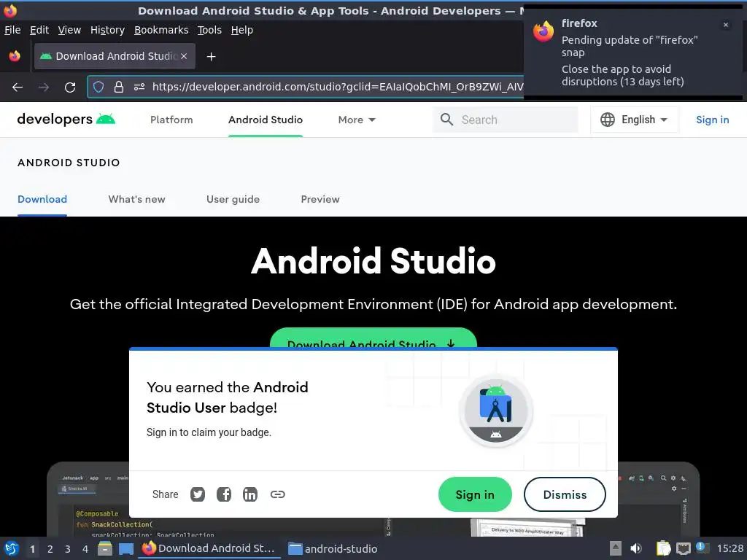
Task: Click the site security padlock icon
Action: click(119, 87)
